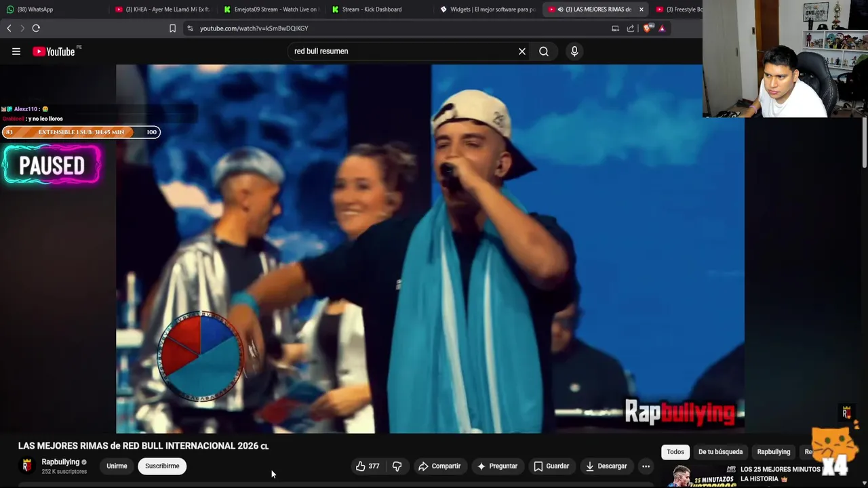Save video with Guardar button
The image size is (868, 488).
click(x=551, y=466)
